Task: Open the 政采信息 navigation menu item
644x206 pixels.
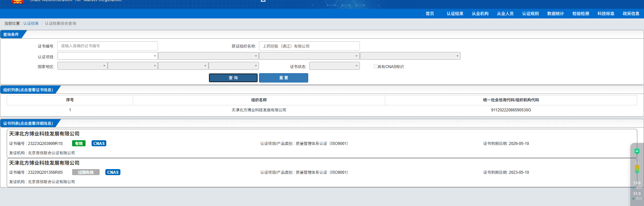Action: [x=631, y=14]
